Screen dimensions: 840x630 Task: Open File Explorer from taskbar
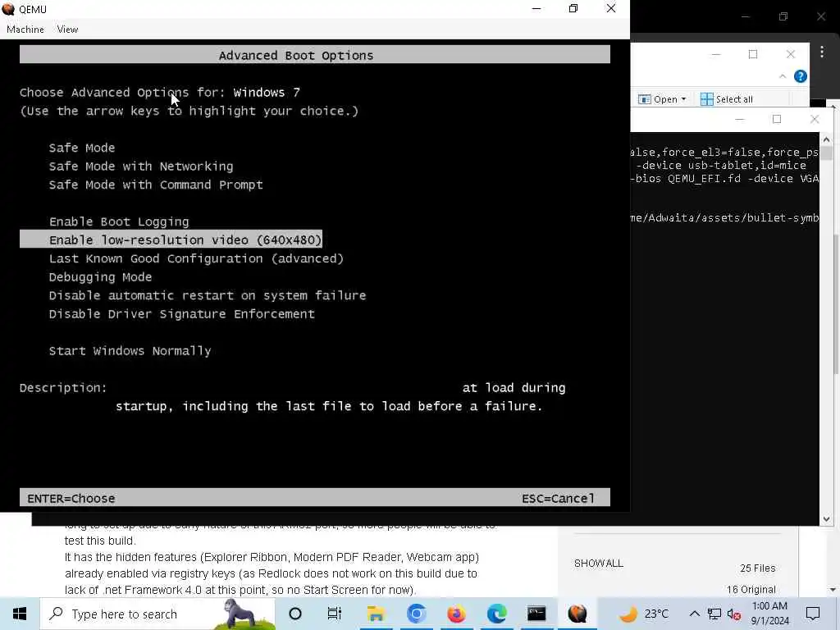tap(376, 614)
